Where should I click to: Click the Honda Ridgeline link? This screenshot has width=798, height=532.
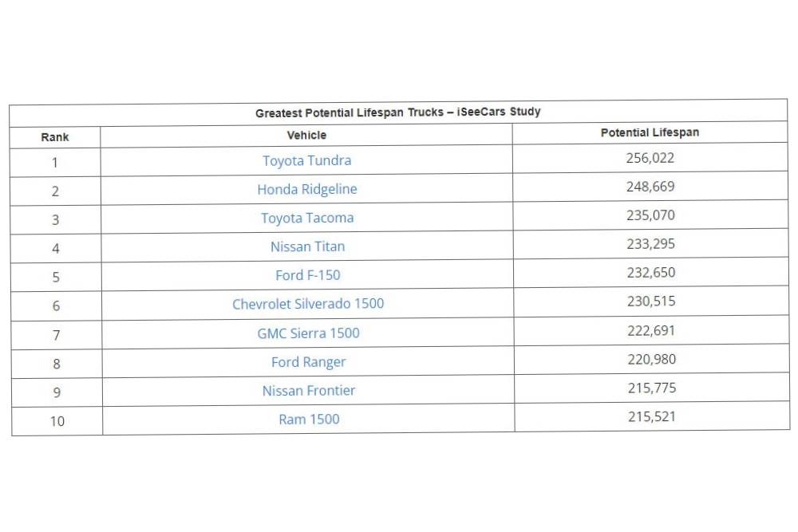pos(306,189)
